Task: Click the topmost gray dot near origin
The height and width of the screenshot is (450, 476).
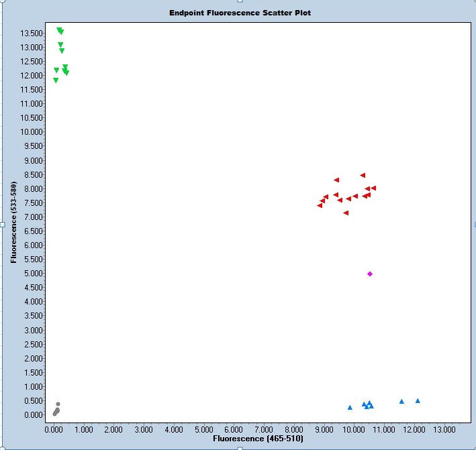Action: tap(58, 404)
